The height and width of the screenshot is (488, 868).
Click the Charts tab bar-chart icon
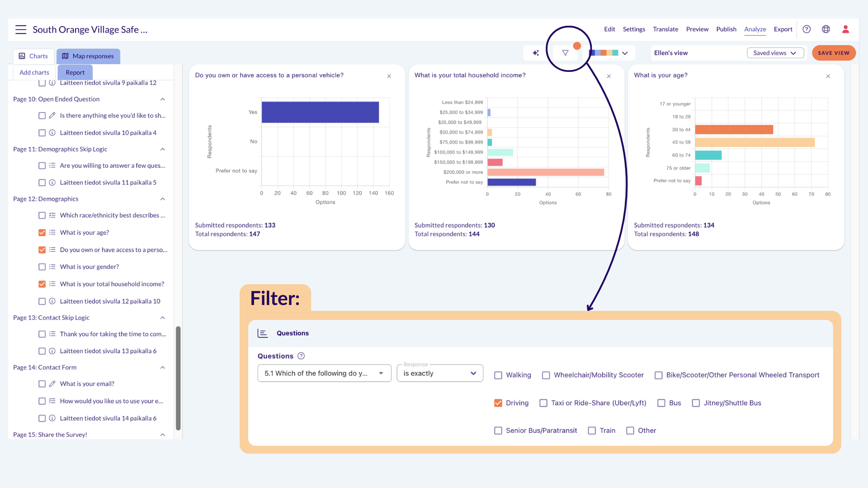tap(22, 56)
